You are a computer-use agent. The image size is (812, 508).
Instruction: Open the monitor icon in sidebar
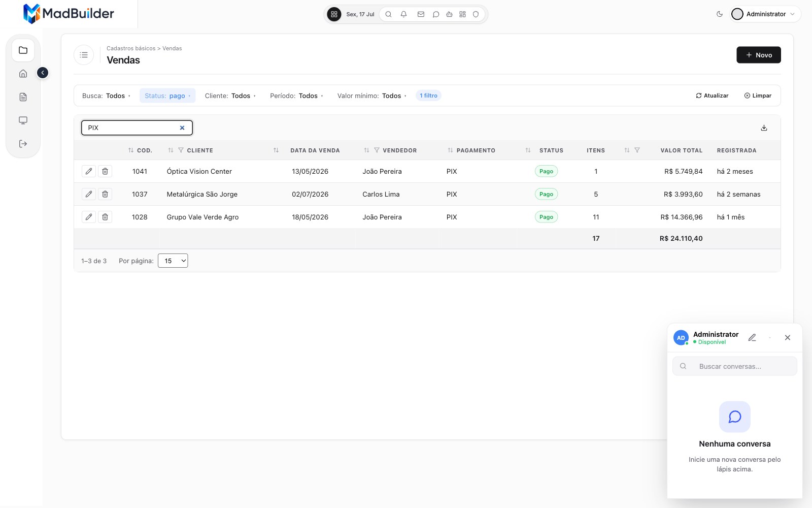point(23,120)
